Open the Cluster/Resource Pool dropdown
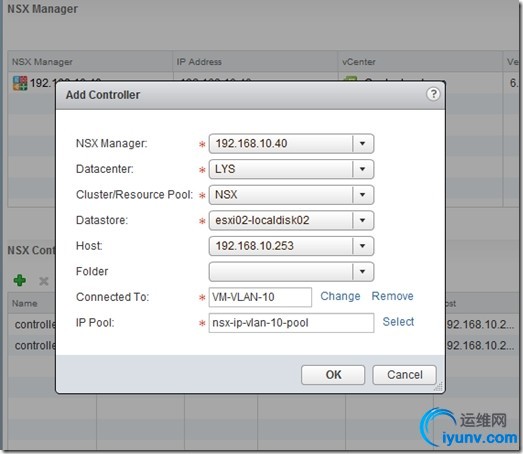523x454 pixels. 363,195
